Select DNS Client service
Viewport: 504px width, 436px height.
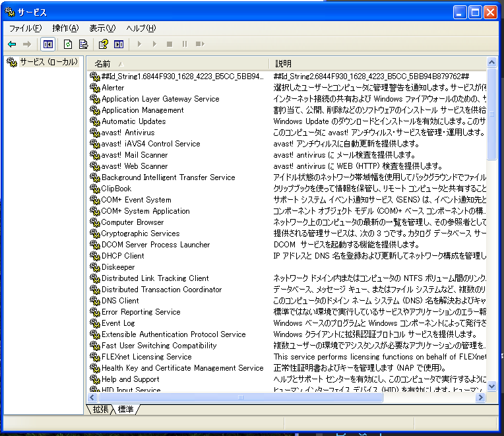click(120, 301)
